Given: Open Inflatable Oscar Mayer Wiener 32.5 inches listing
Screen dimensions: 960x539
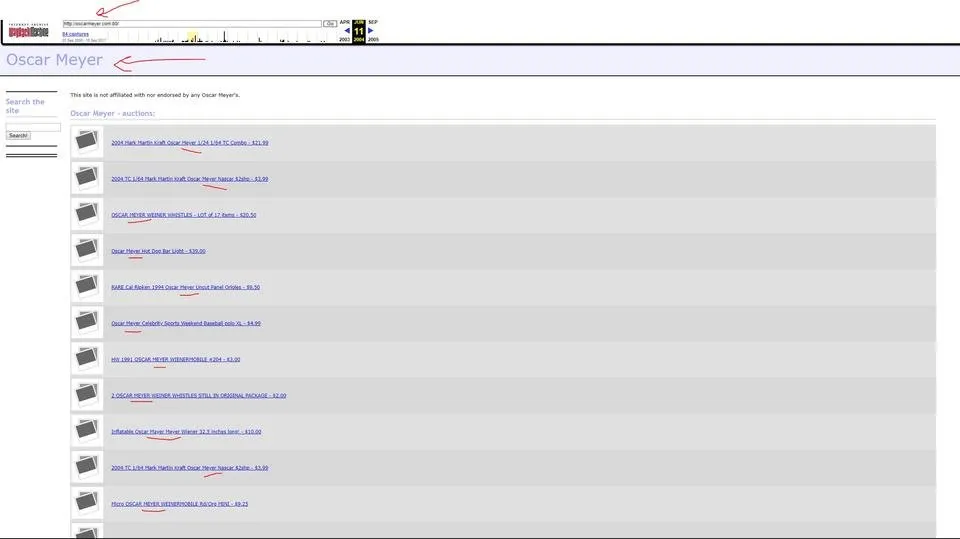Looking at the screenshot, I should click(186, 432).
